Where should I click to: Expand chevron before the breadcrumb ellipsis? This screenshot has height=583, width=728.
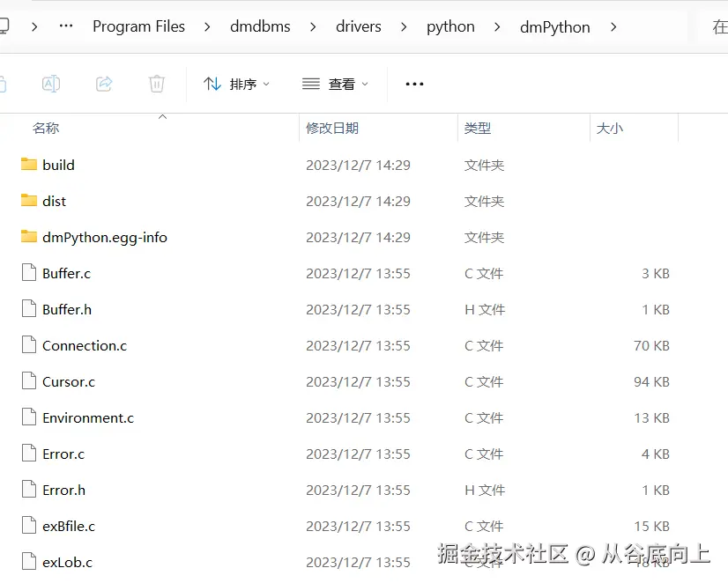click(33, 27)
